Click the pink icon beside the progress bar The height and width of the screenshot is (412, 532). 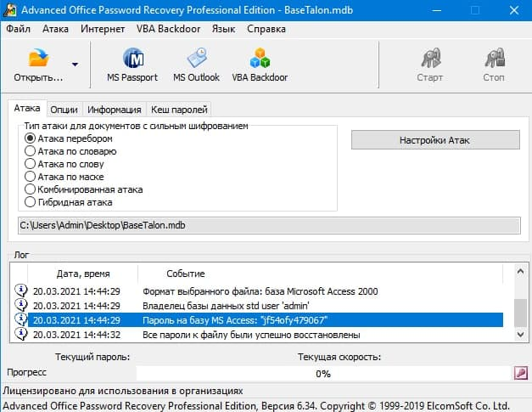point(520,373)
